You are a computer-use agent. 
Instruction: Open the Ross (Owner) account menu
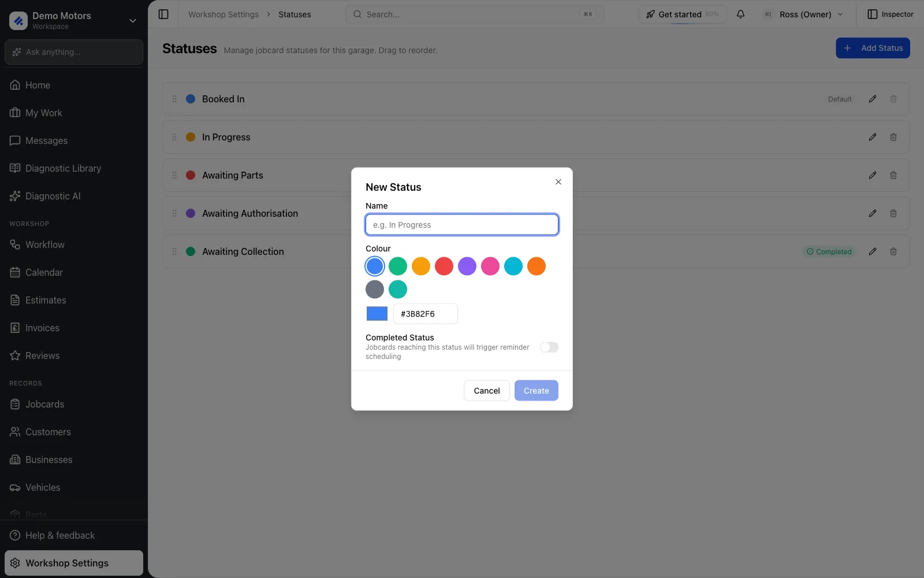(804, 14)
